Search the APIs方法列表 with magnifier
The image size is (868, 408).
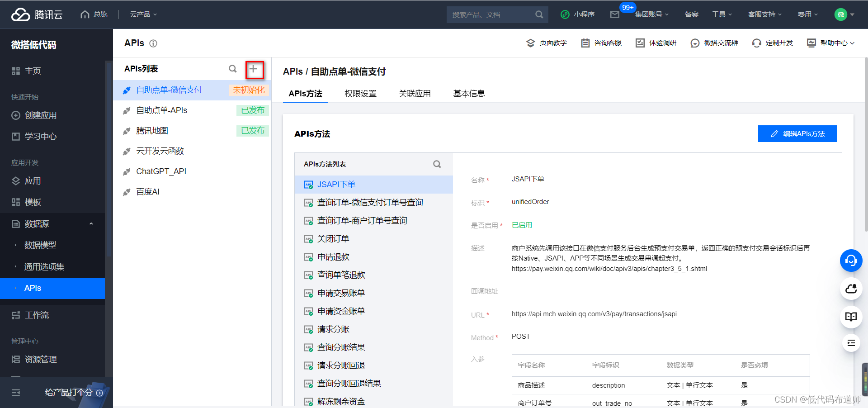[437, 164]
